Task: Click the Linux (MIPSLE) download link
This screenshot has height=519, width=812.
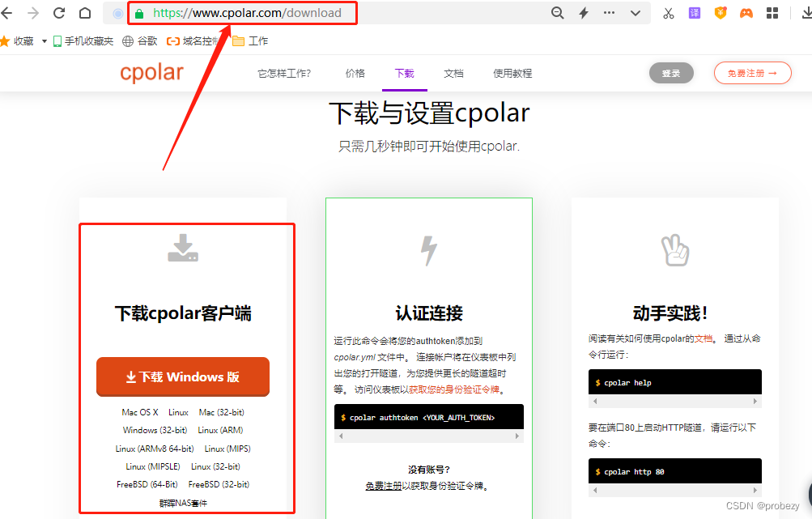Action: click(153, 466)
